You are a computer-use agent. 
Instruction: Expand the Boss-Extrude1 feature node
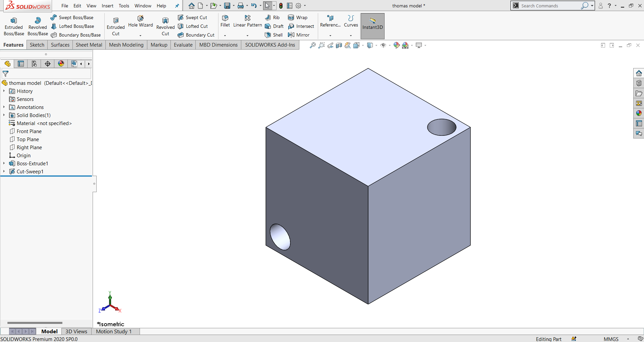(4, 164)
